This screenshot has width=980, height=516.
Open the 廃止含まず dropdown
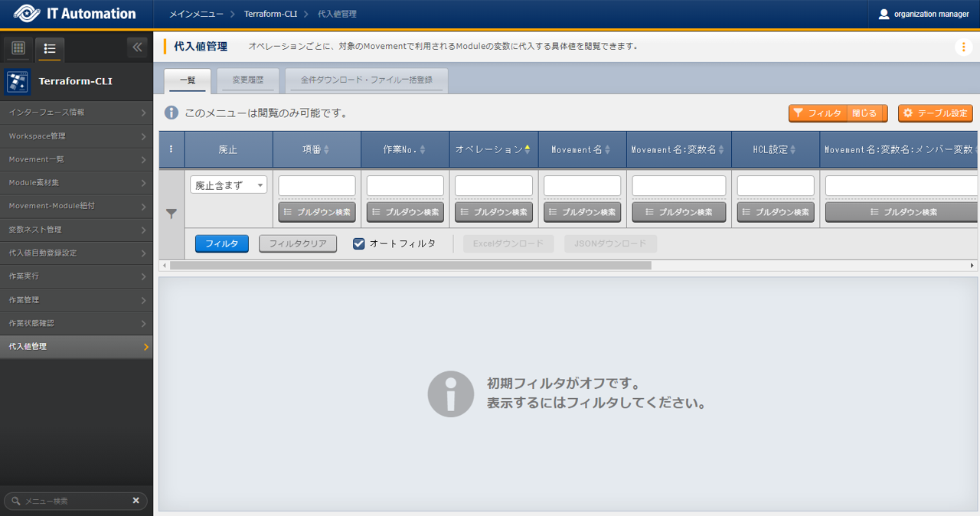coord(228,185)
